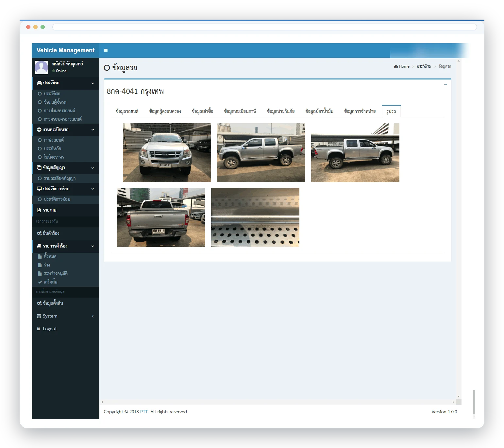The width and height of the screenshot is (504, 448).
Task: Open the PTT link in the footer
Action: point(144,412)
